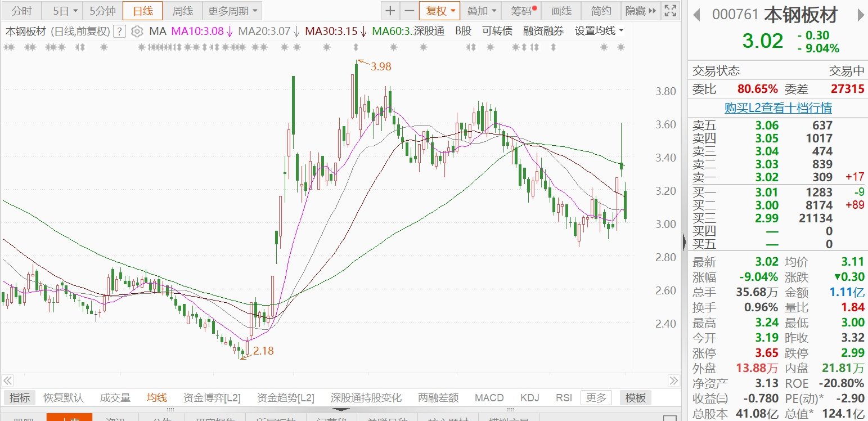Screen dimensions: 868x421
Task: Click the 资金博弈[L2] indicator
Action: (x=212, y=398)
